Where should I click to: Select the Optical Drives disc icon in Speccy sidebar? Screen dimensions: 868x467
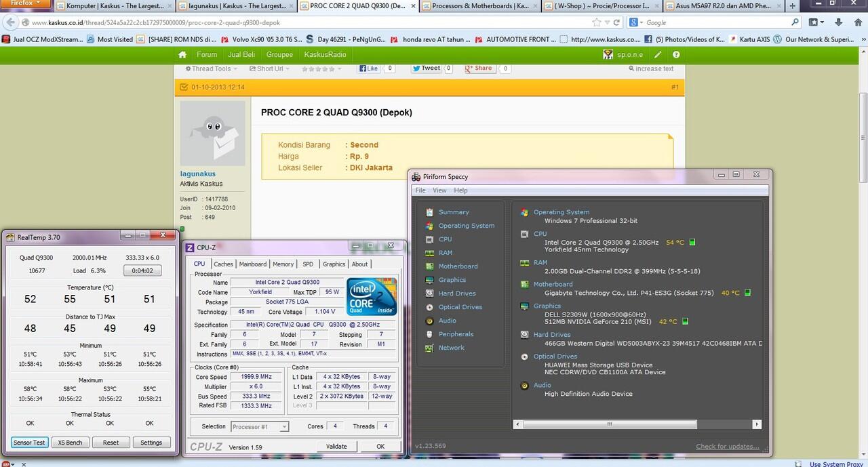coord(429,307)
